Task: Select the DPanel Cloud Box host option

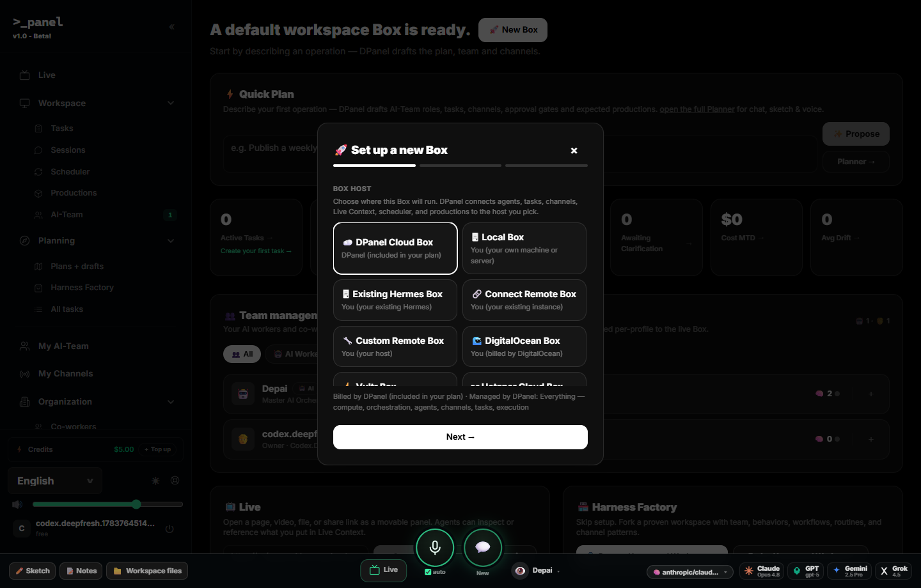Action: [x=395, y=248]
